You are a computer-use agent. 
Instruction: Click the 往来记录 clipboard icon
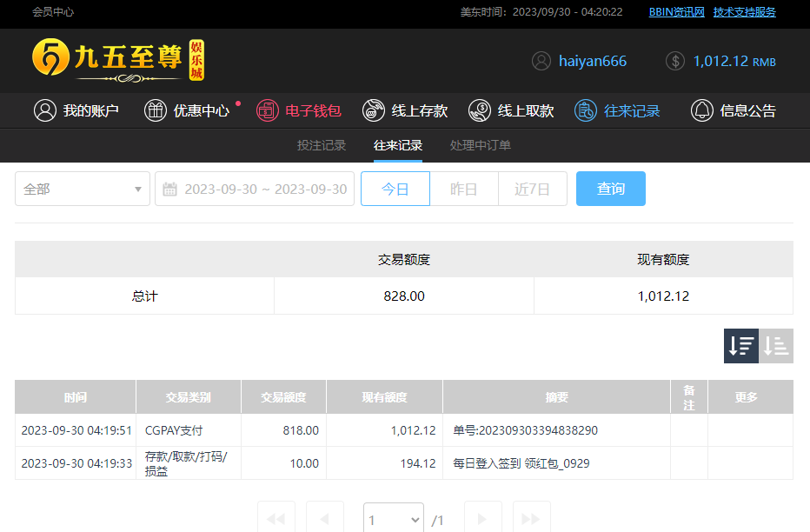point(586,110)
